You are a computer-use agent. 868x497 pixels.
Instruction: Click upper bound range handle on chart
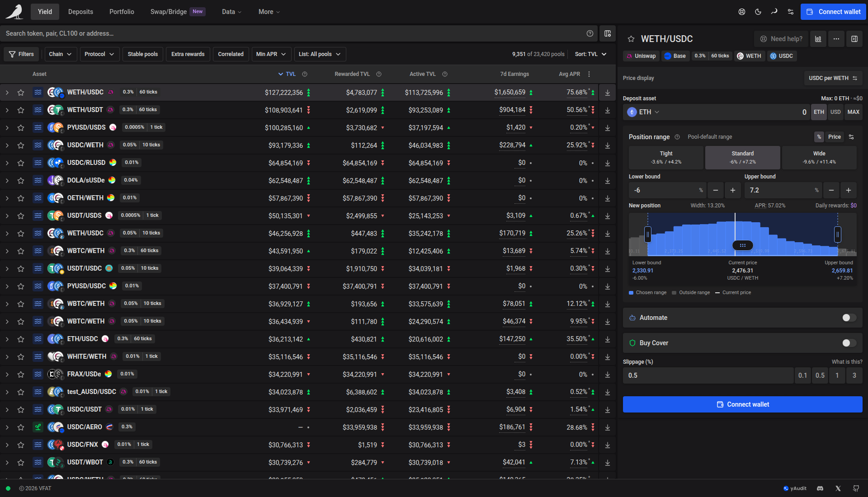click(x=838, y=234)
